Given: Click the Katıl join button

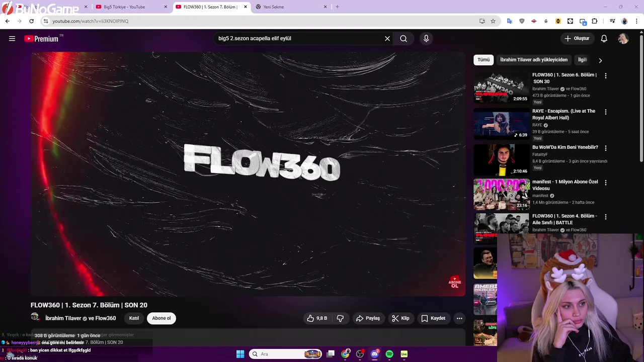Looking at the screenshot, I should click(134, 318).
